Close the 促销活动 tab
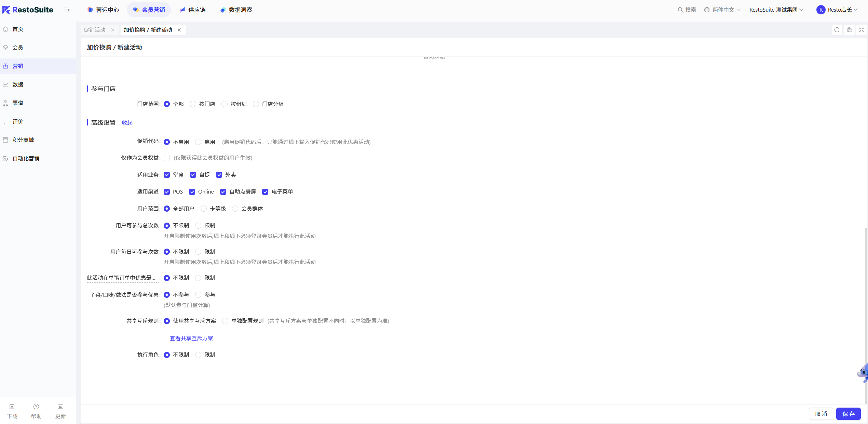The width and height of the screenshot is (868, 424). pyautogui.click(x=113, y=30)
